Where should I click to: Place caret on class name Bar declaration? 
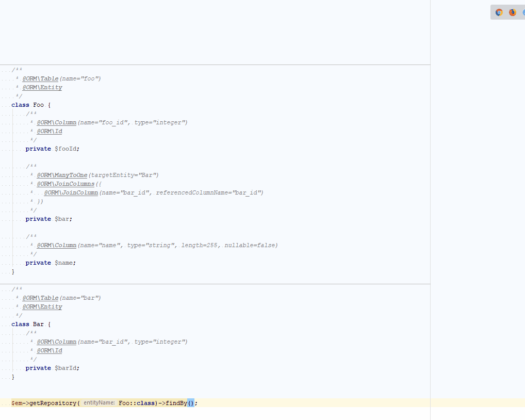click(38, 324)
